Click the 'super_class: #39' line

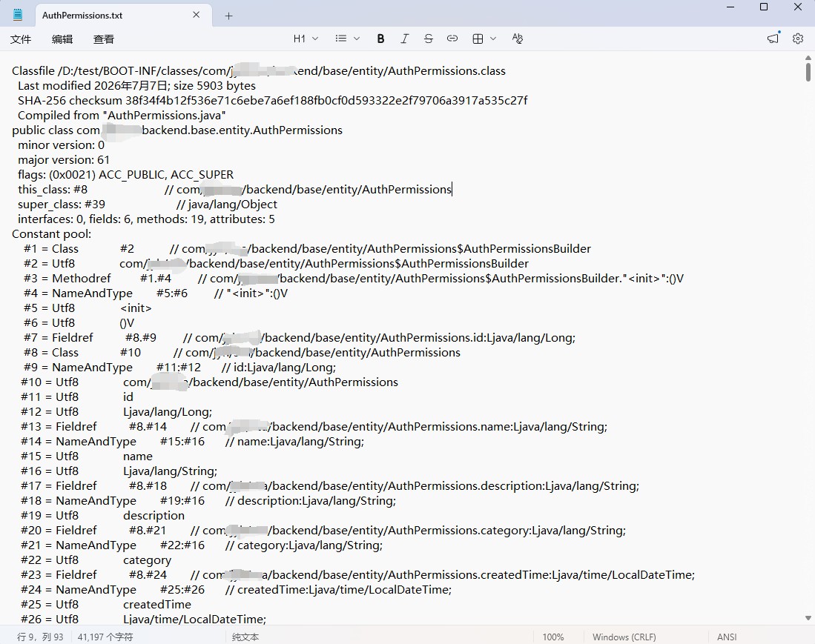click(x=148, y=204)
